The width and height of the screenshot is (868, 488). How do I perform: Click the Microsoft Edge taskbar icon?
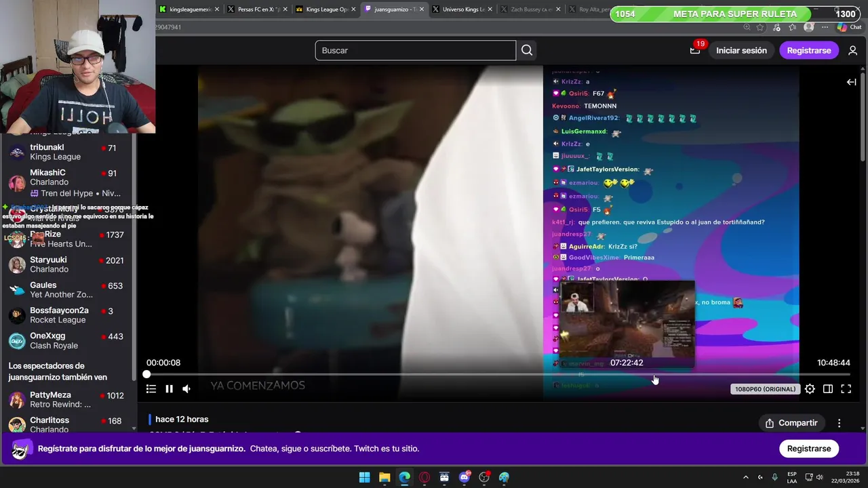(x=404, y=477)
